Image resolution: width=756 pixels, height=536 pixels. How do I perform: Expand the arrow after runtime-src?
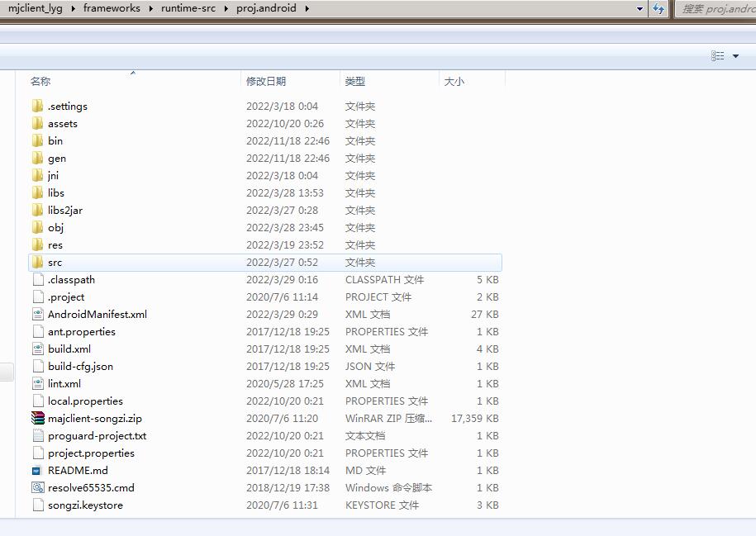[226, 9]
